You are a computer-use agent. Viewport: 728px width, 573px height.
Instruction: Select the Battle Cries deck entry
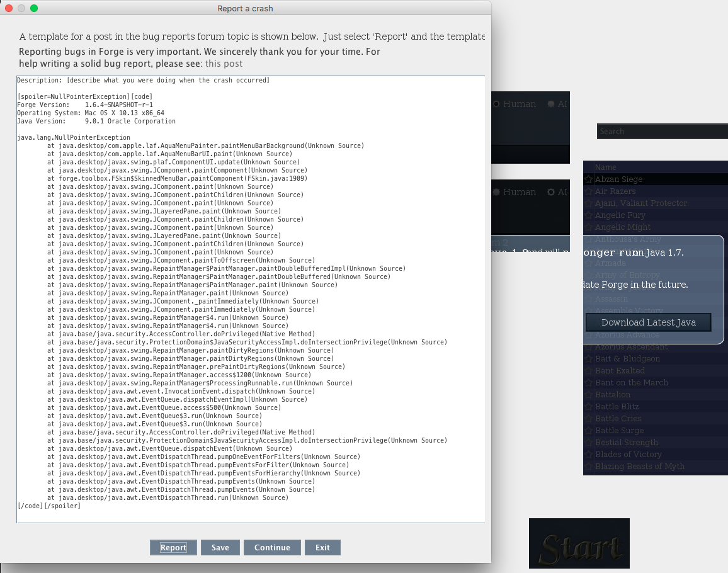[618, 419]
